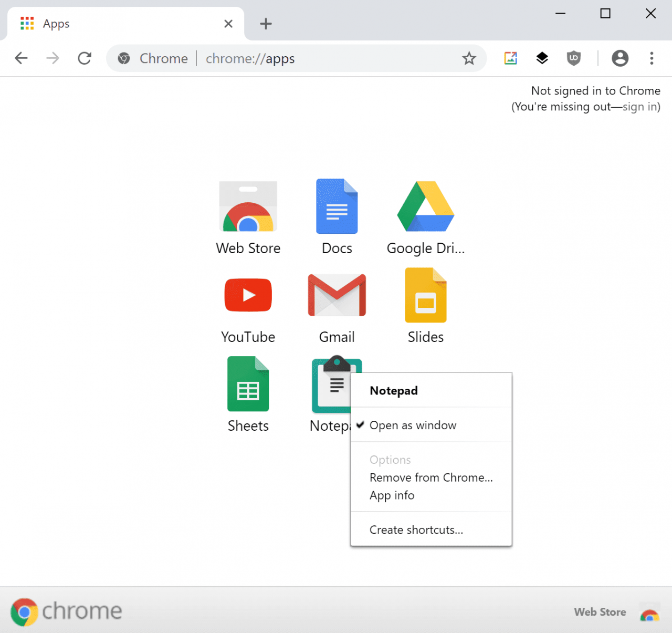Launch the Slides app
This screenshot has width=672, height=633.
426,295
